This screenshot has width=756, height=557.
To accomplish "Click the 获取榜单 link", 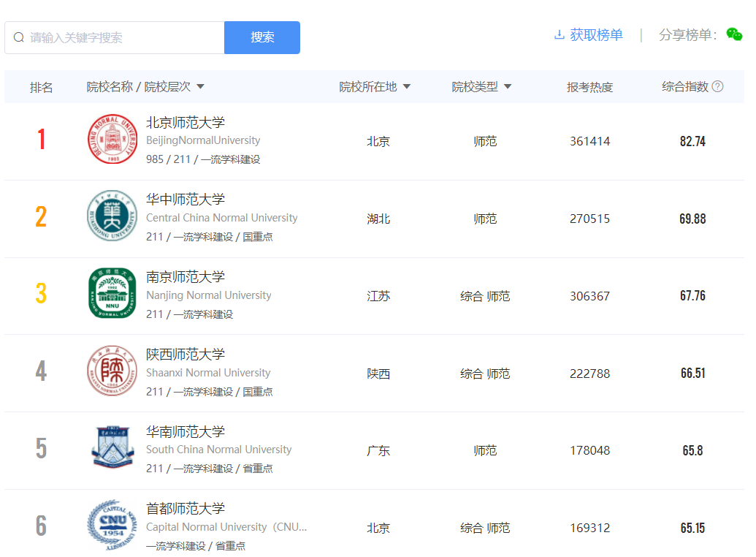I will (x=596, y=35).
